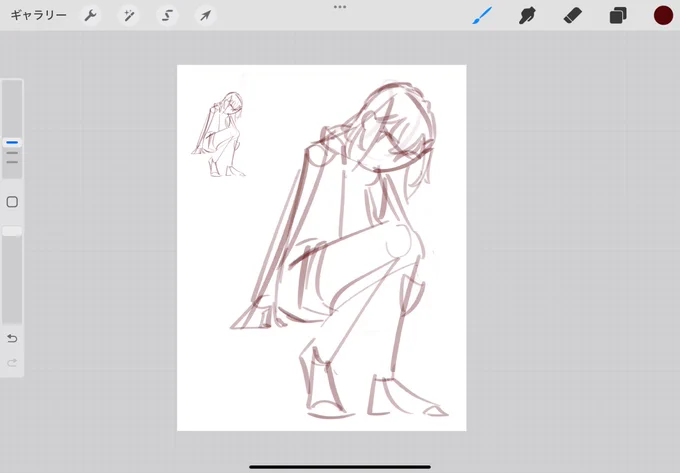Open the dark red color picker
This screenshot has height=473, width=680.
coord(663,16)
